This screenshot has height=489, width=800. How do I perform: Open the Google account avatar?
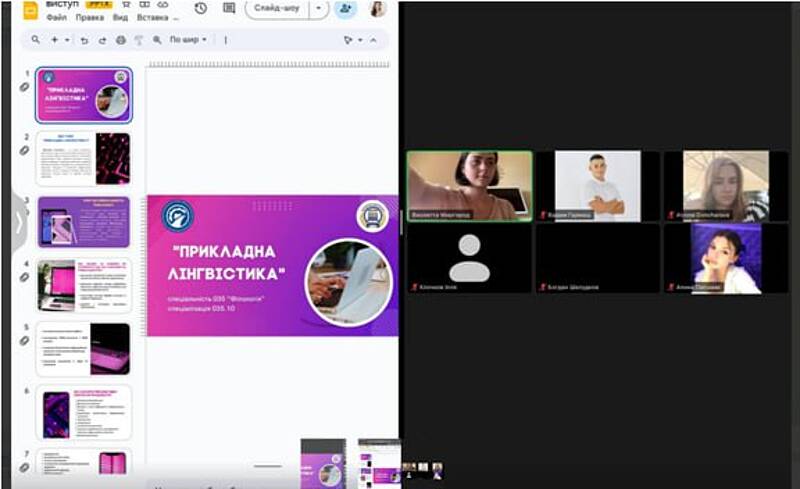[x=377, y=9]
